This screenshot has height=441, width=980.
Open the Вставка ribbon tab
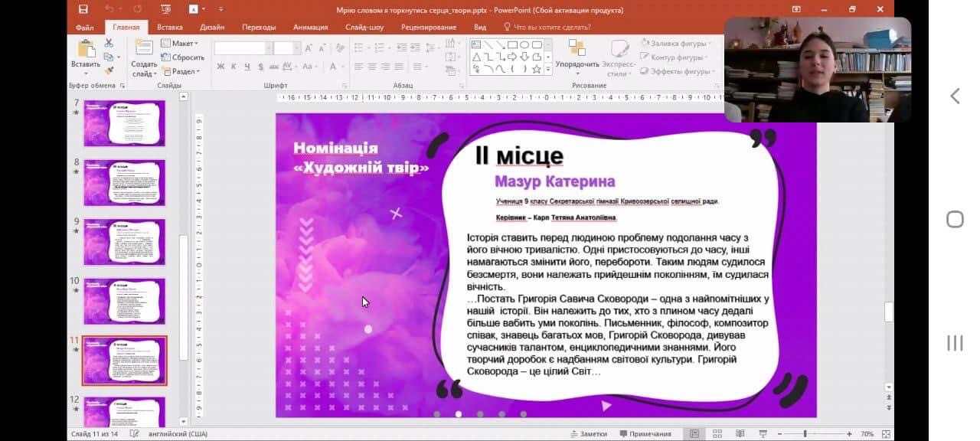click(169, 27)
